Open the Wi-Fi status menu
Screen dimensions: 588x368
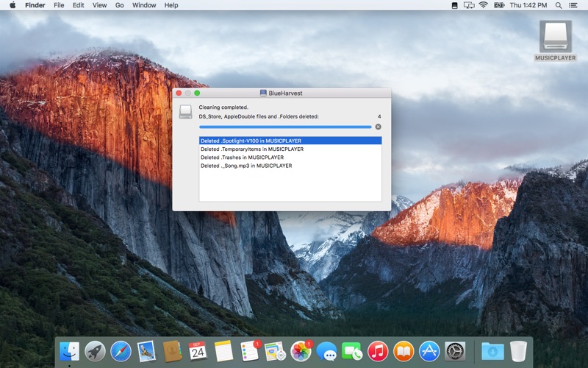pos(483,5)
